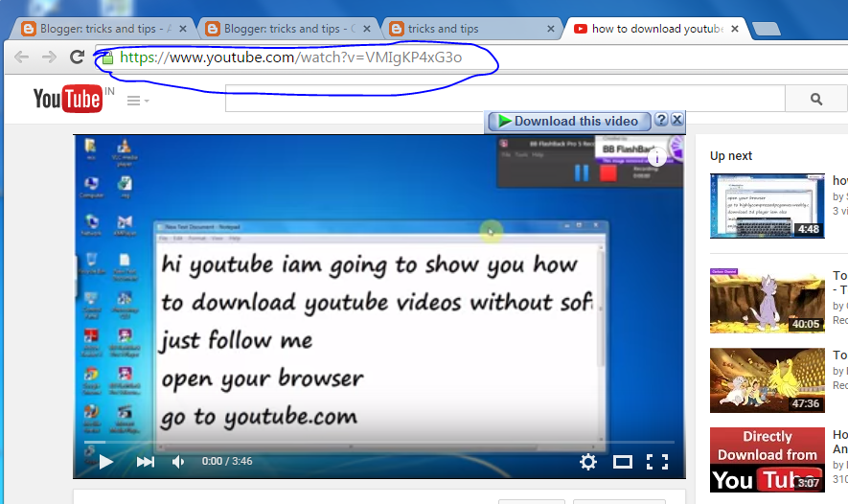Click the video progress bar
The width and height of the screenshot is (848, 504).
point(379,443)
